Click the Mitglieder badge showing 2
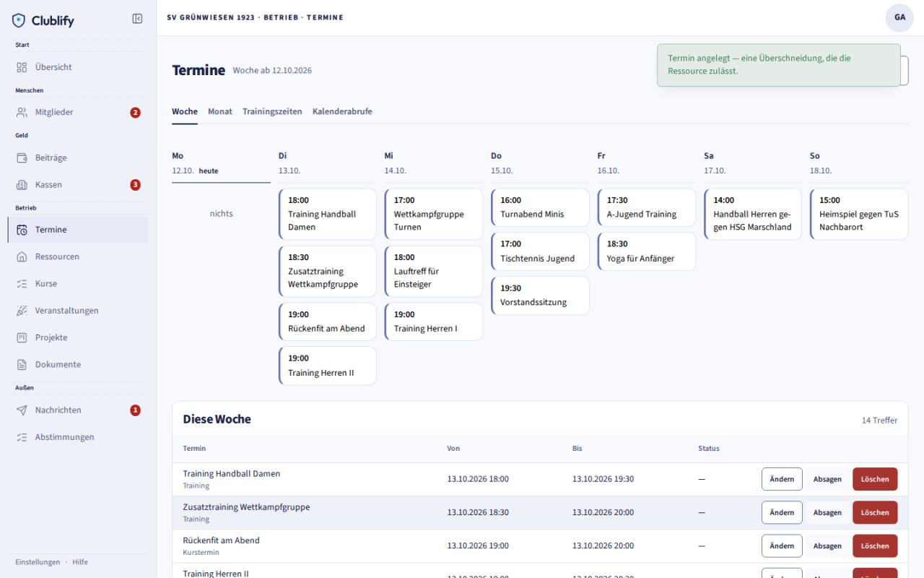This screenshot has width=924, height=578. [x=135, y=113]
